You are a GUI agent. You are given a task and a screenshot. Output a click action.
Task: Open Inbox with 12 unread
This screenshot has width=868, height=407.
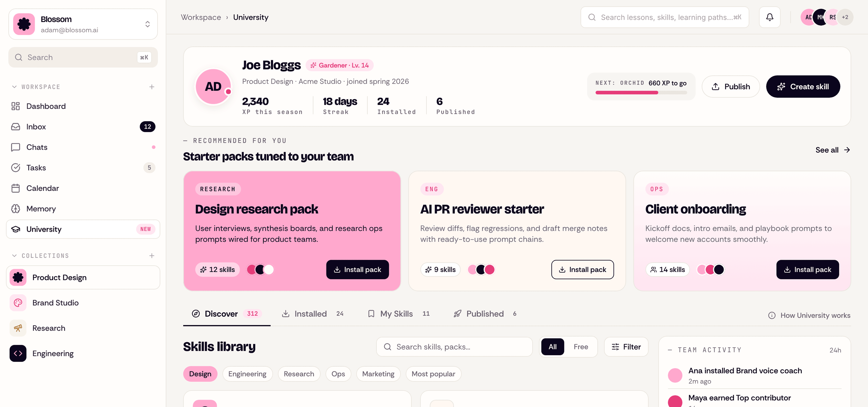[83, 127]
